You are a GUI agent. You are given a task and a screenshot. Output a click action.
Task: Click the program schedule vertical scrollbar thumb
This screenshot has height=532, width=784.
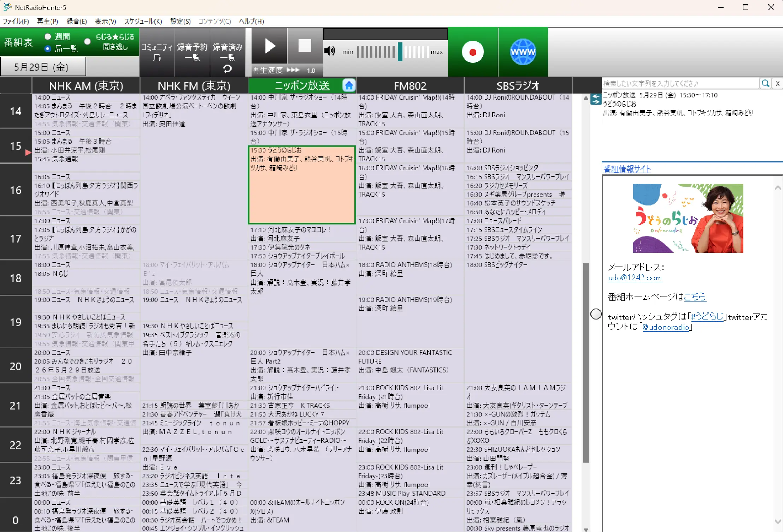586,362
